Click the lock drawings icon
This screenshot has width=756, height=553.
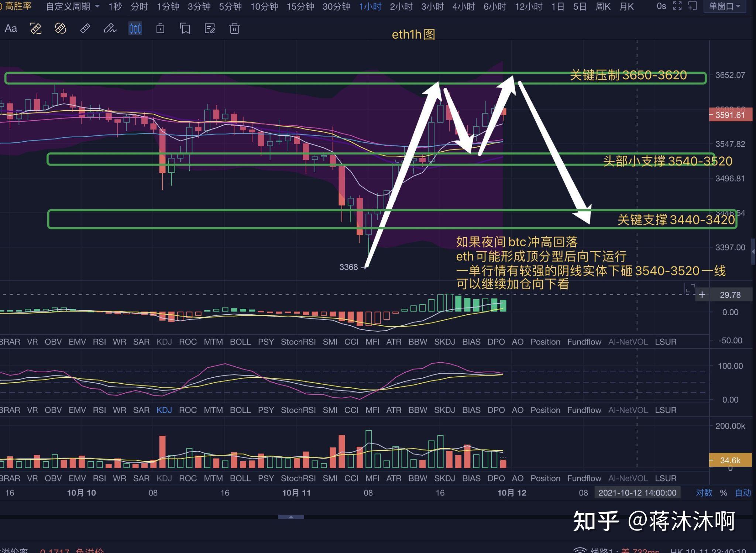point(160,28)
